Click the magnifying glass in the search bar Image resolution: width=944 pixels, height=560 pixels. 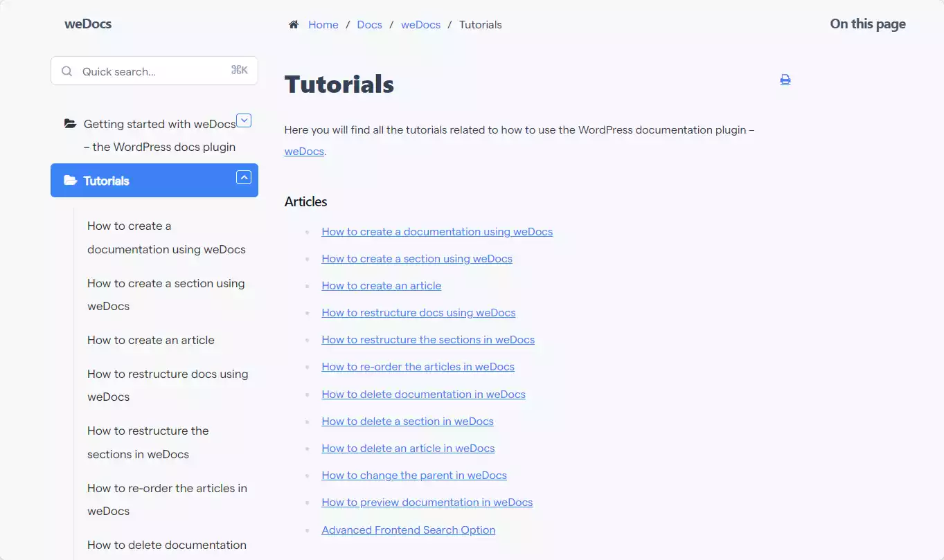point(66,71)
